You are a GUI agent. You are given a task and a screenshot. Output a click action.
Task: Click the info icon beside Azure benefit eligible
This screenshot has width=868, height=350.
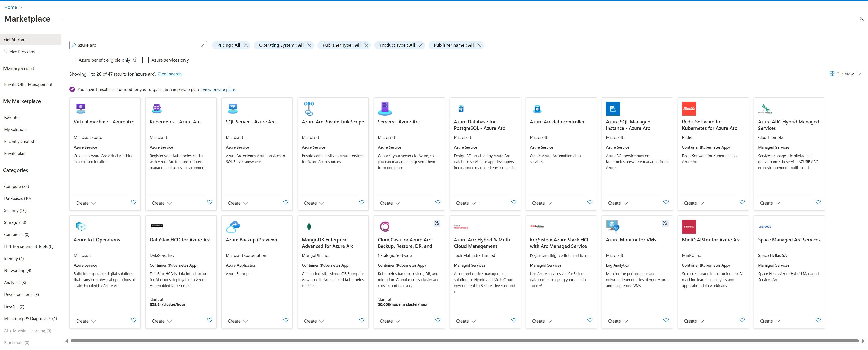[135, 60]
